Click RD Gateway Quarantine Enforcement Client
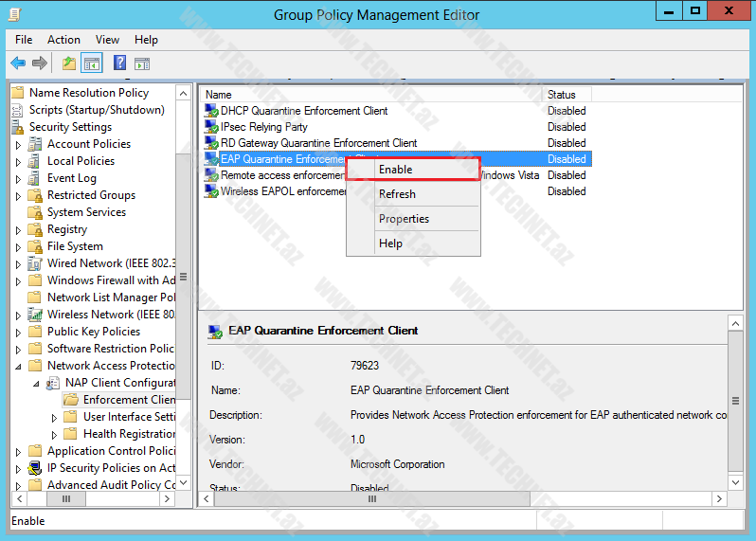 (318, 143)
